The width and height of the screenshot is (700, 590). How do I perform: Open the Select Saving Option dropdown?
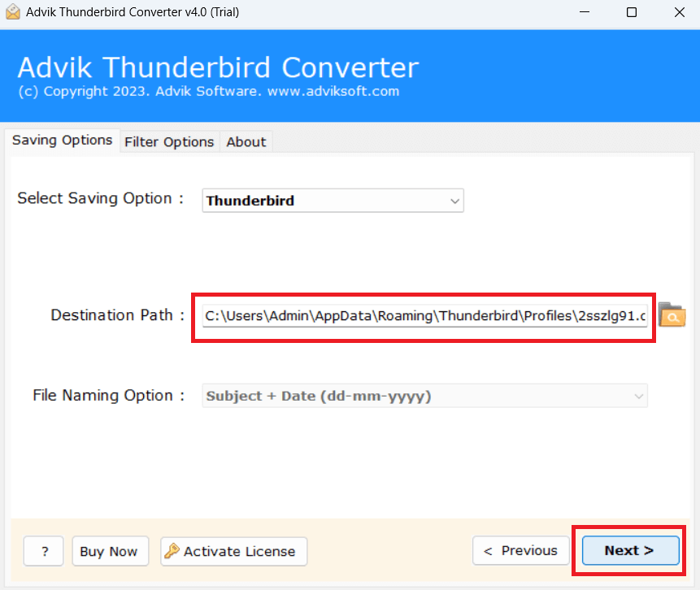click(x=333, y=201)
